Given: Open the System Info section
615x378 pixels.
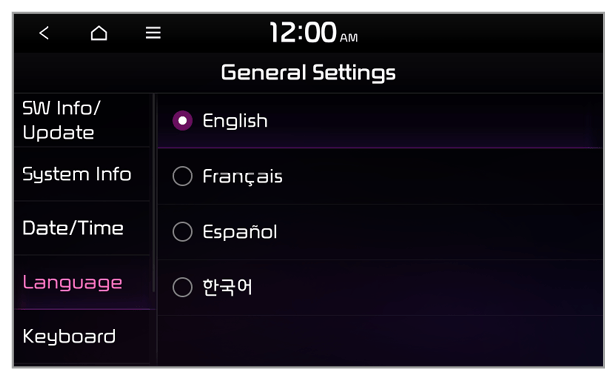Looking at the screenshot, I should [82, 174].
